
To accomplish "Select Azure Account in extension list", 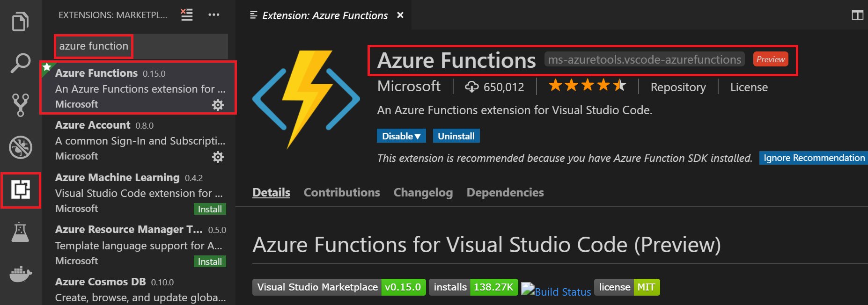I will pyautogui.click(x=139, y=140).
